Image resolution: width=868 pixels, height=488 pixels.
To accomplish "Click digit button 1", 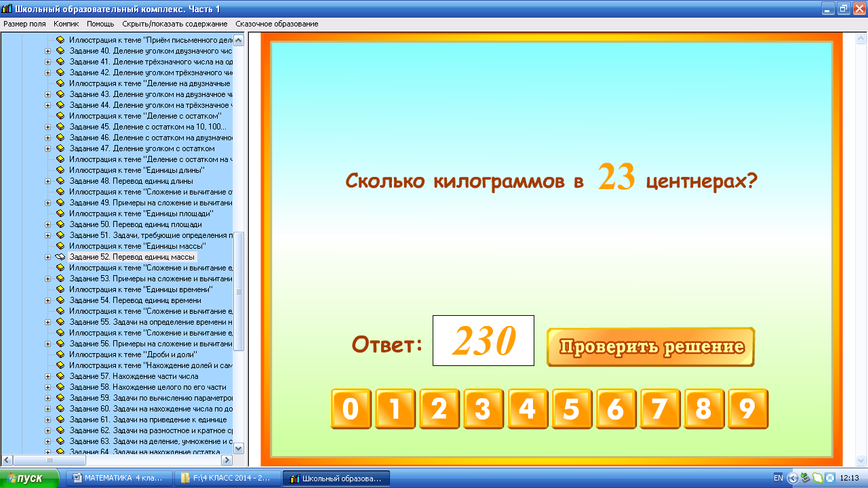I will [x=395, y=409].
